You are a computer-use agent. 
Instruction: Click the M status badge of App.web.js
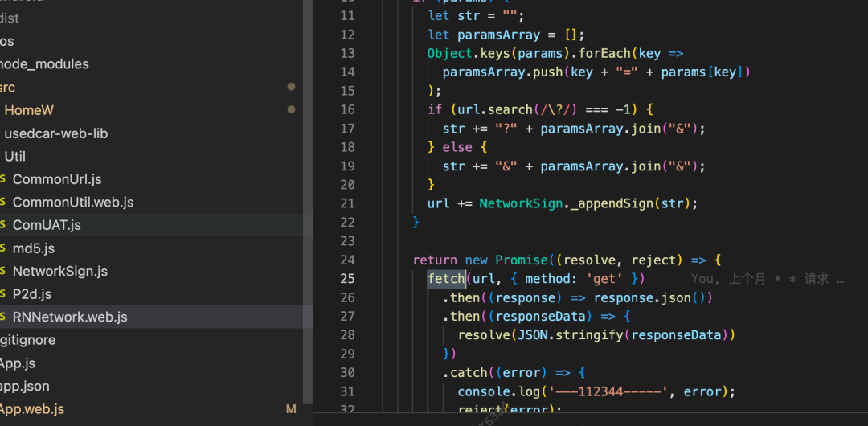point(291,409)
